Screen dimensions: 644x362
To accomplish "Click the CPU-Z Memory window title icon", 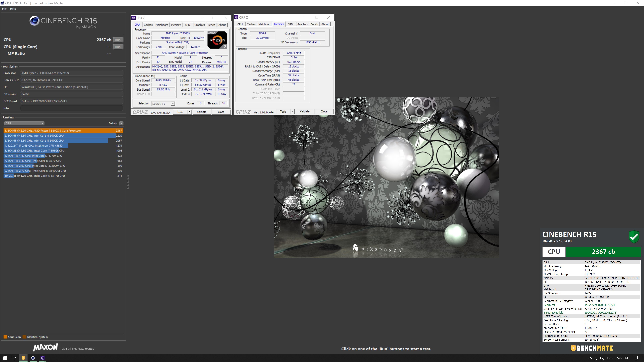I will (236, 17).
